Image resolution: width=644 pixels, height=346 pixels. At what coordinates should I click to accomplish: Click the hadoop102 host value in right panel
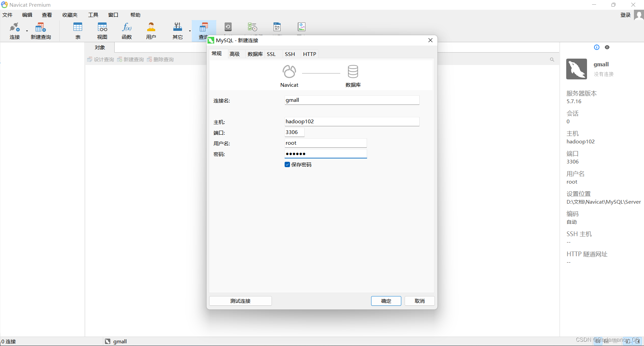point(581,142)
